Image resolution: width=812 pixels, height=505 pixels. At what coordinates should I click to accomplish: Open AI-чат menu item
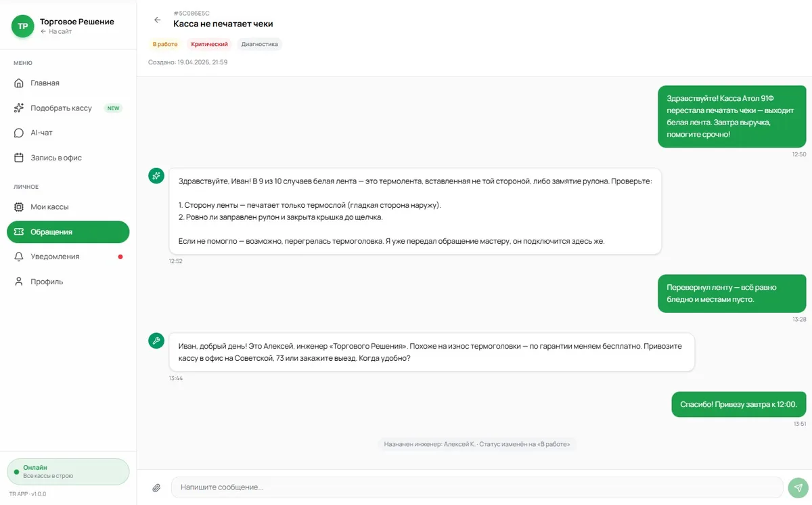click(x=68, y=133)
